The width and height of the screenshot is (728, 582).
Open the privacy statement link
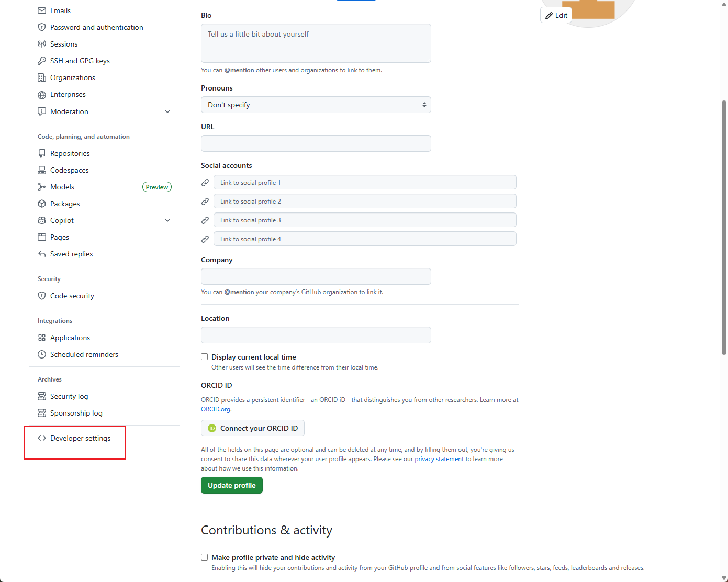tap(439, 459)
